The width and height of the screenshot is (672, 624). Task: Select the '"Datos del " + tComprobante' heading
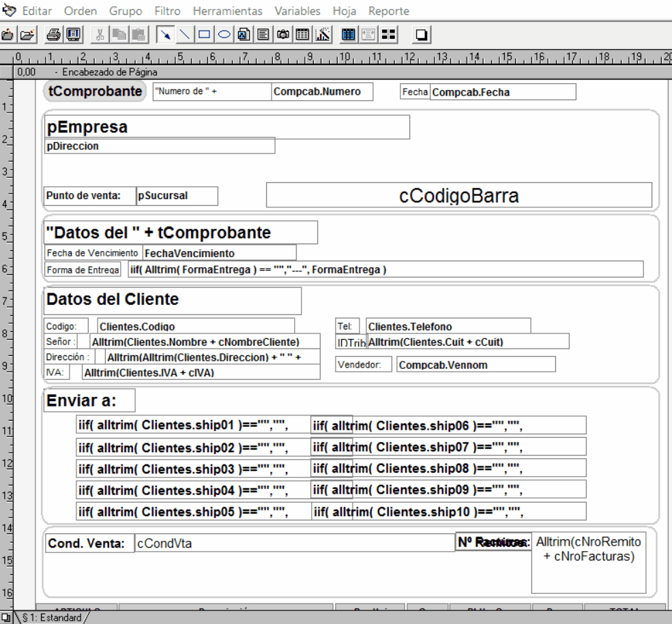(181, 233)
